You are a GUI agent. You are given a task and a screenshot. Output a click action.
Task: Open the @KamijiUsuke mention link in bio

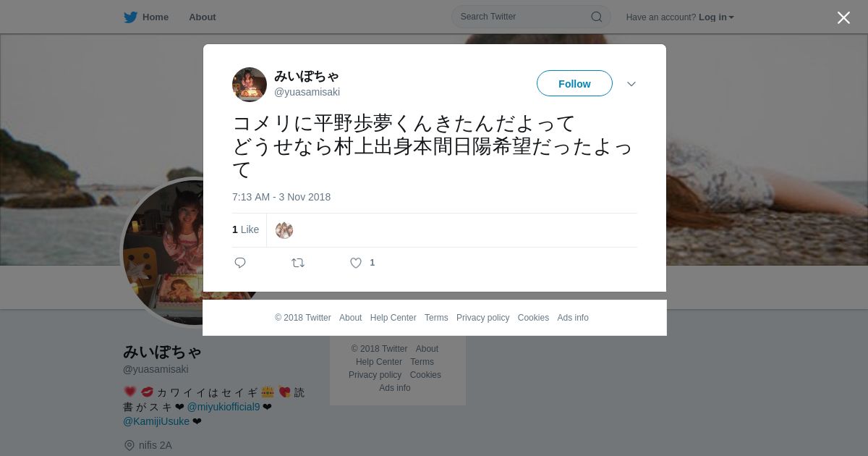coord(156,421)
